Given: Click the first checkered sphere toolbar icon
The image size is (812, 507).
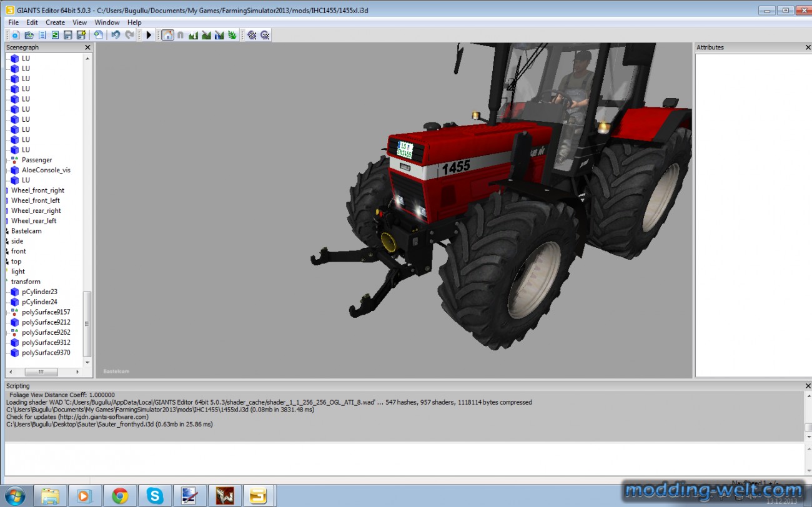Looking at the screenshot, I should click(252, 35).
